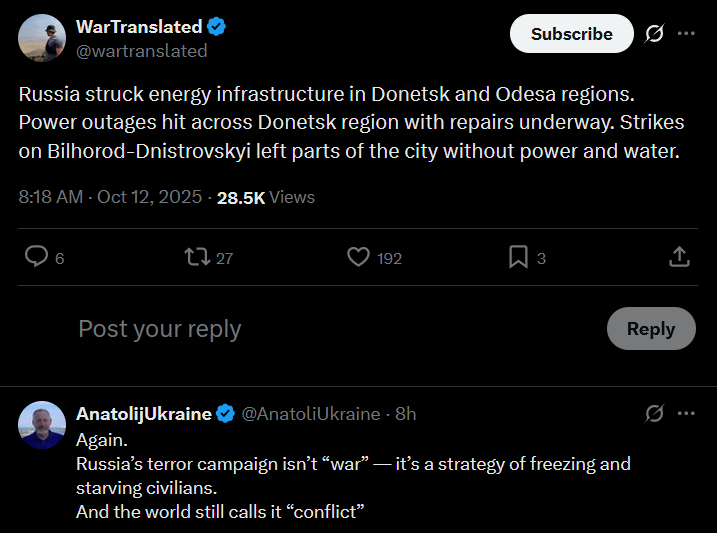
Task: Visit the @wartranslated handle link
Action: [x=141, y=51]
